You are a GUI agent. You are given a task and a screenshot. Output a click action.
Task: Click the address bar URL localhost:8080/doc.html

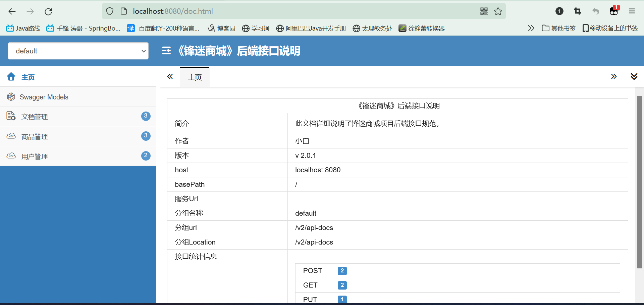pos(173,11)
